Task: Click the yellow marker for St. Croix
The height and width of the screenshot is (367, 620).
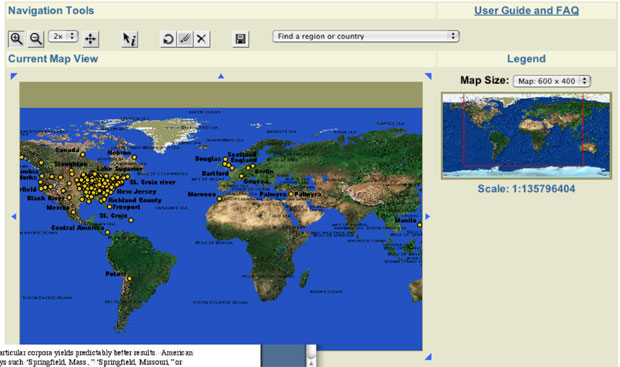Action: [x=131, y=220]
